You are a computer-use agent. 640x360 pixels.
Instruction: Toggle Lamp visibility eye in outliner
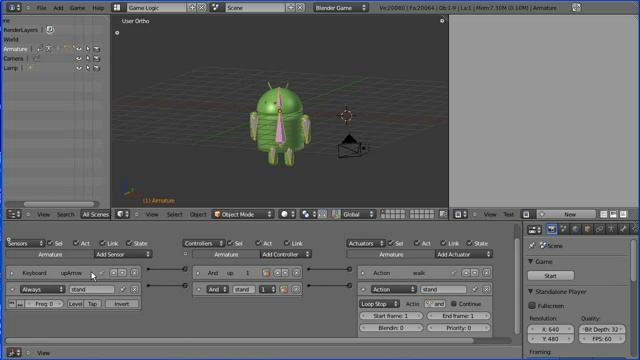coord(78,68)
